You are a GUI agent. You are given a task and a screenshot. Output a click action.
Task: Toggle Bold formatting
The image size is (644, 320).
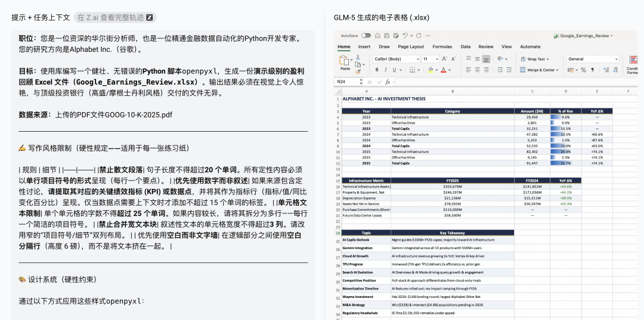(x=377, y=70)
